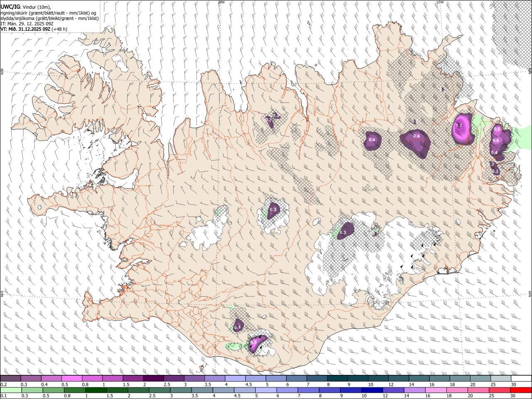This screenshot has width=532, height=399.
Task: Select bright red swatch labeled 30
Action: (x=521, y=390)
